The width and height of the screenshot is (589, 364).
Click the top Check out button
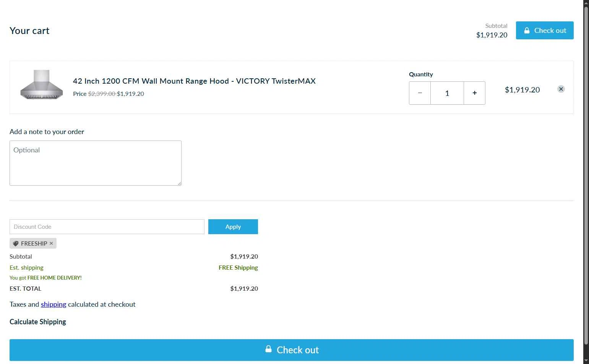tap(545, 30)
